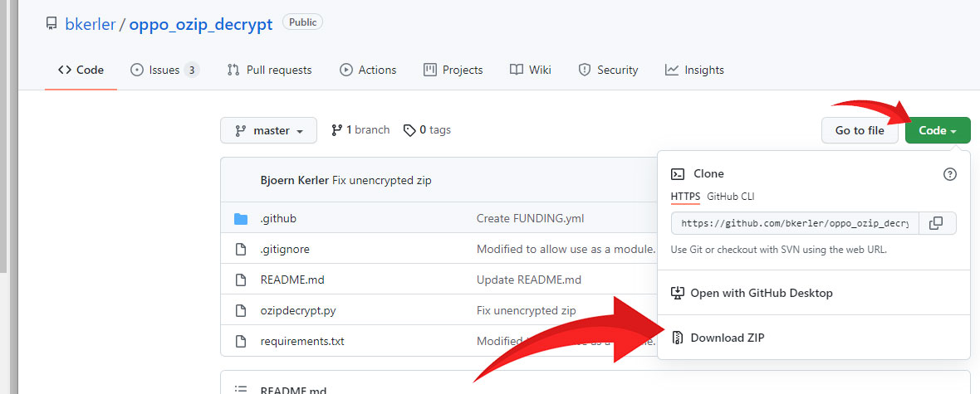Image resolution: width=980 pixels, height=394 pixels.
Task: Click the code brackets icon in Code tab
Action: click(65, 70)
